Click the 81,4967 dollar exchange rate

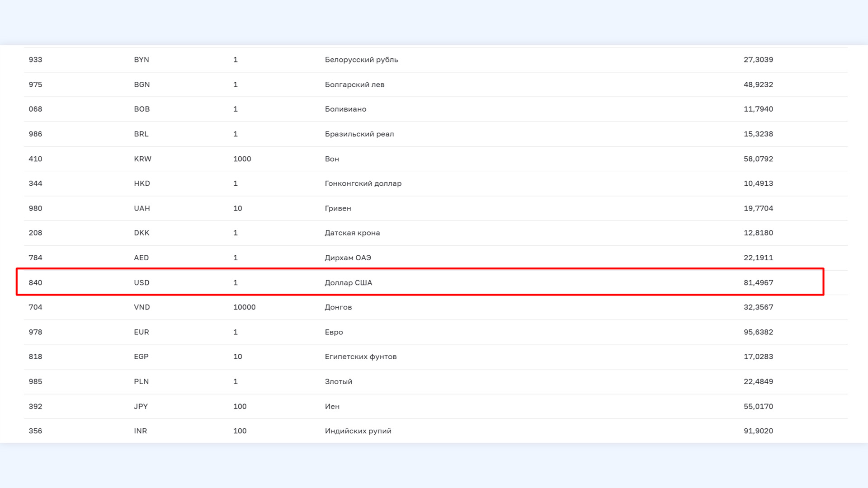[x=758, y=282]
